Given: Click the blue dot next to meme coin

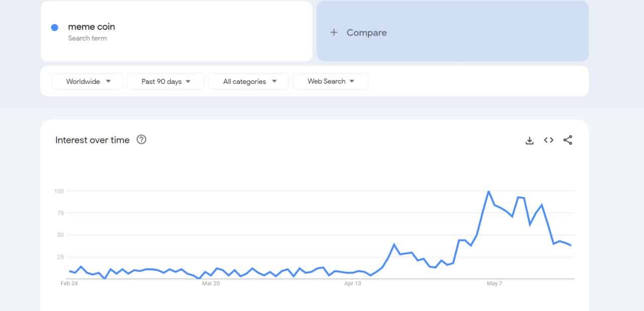Looking at the screenshot, I should click(55, 28).
